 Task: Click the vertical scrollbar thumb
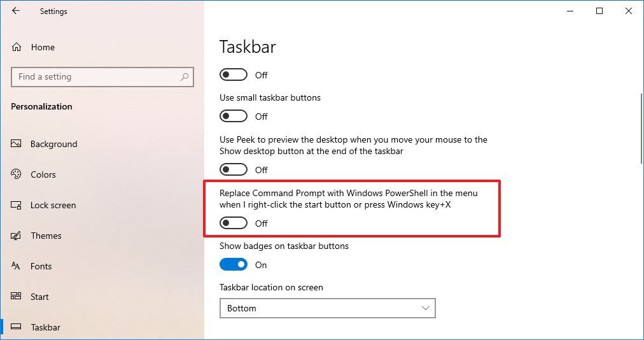tap(641, 127)
